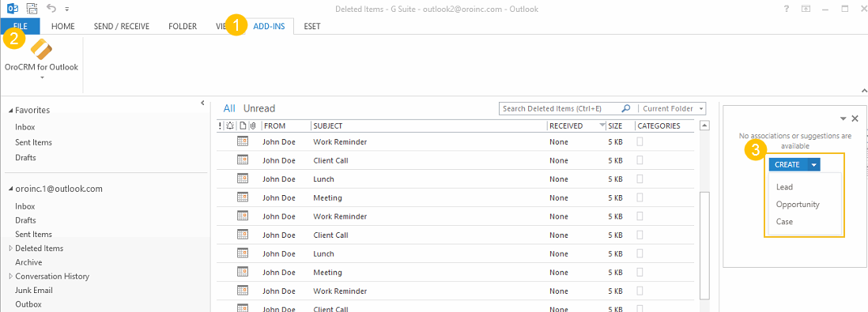Open the FILE tab
Viewport: 868px width, 312px height.
21,26
